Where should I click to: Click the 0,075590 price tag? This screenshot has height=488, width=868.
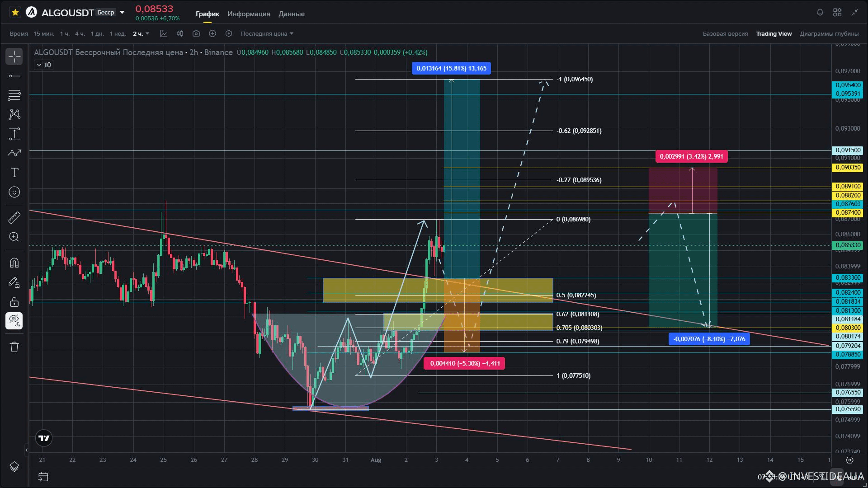coord(848,409)
